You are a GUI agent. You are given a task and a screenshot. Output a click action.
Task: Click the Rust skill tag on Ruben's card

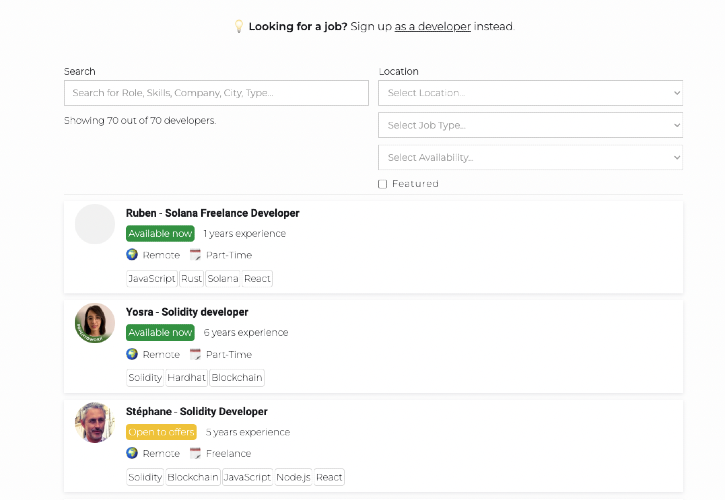[191, 279]
